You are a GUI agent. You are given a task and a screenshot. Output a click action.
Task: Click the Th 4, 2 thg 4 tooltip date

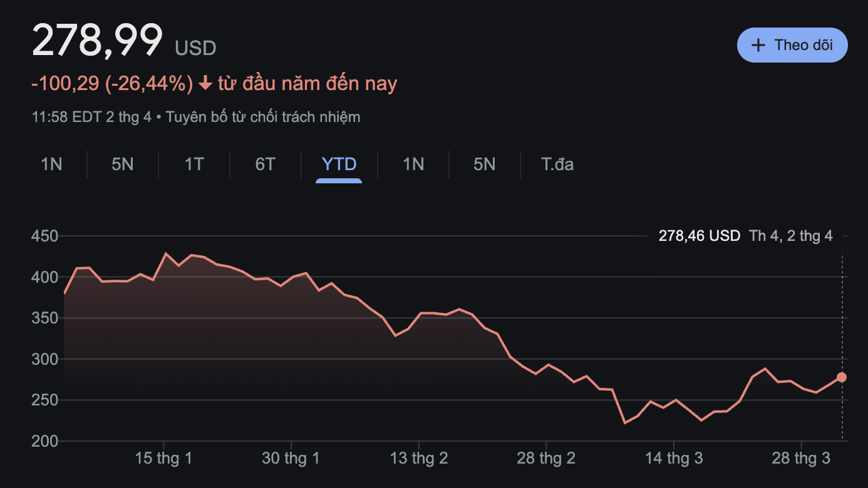[791, 236]
